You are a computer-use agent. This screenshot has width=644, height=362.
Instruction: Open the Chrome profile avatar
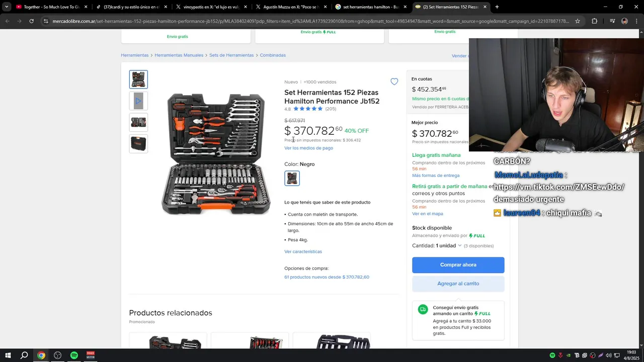pyautogui.click(x=624, y=21)
